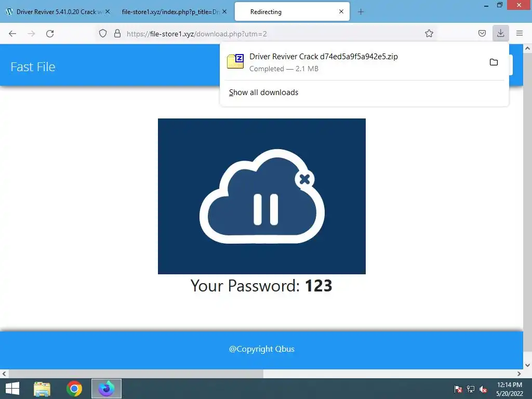Image resolution: width=532 pixels, height=399 pixels.
Task: Click the horizontal scrollbar right arrow
Action: coord(519,374)
